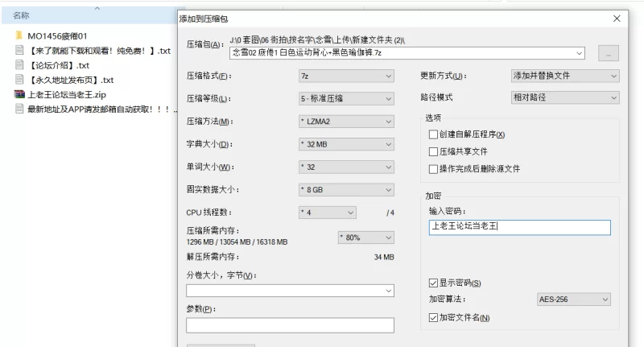Click the MO1456 folder icon
This screenshot has height=347, width=644.
coord(19,36)
